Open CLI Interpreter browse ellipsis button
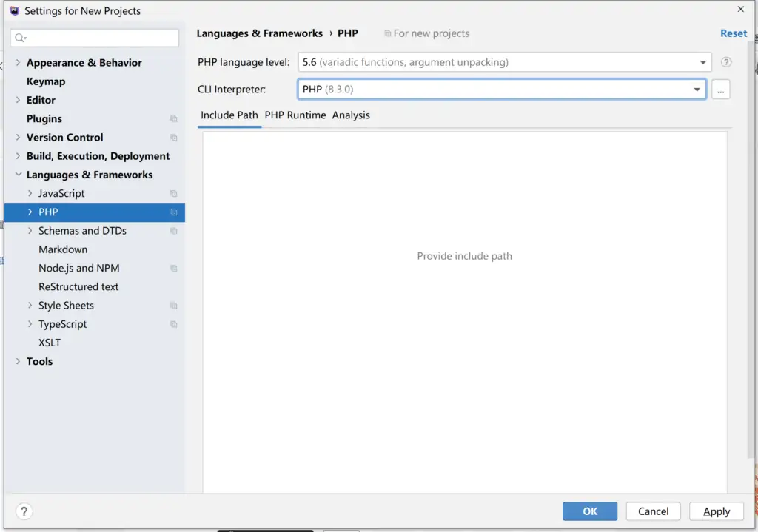 click(x=720, y=90)
